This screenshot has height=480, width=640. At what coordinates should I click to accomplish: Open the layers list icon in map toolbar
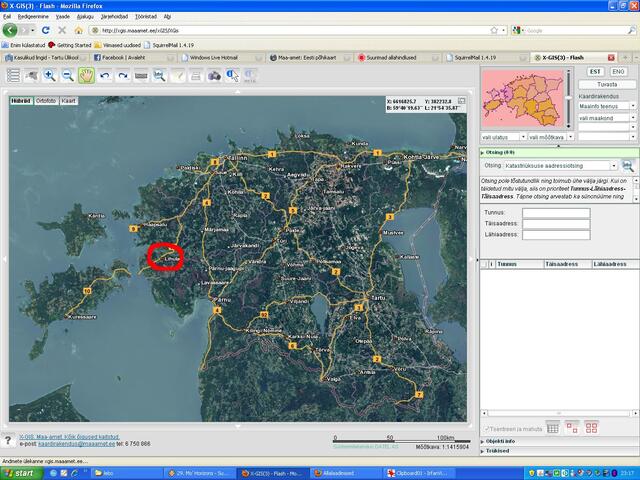(x=13, y=76)
